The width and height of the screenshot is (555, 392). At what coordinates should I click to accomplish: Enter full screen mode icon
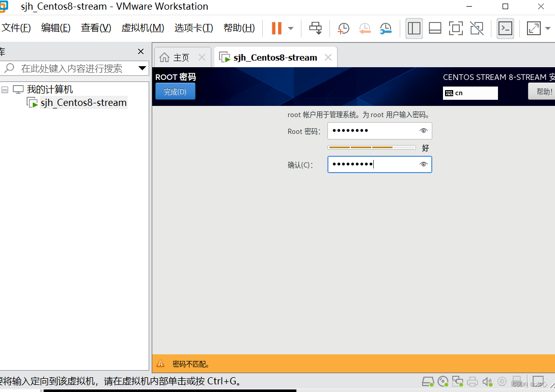pos(456,29)
